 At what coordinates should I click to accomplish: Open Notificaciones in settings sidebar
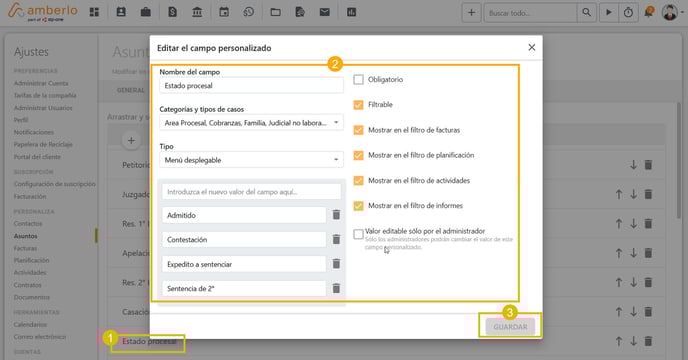point(34,132)
